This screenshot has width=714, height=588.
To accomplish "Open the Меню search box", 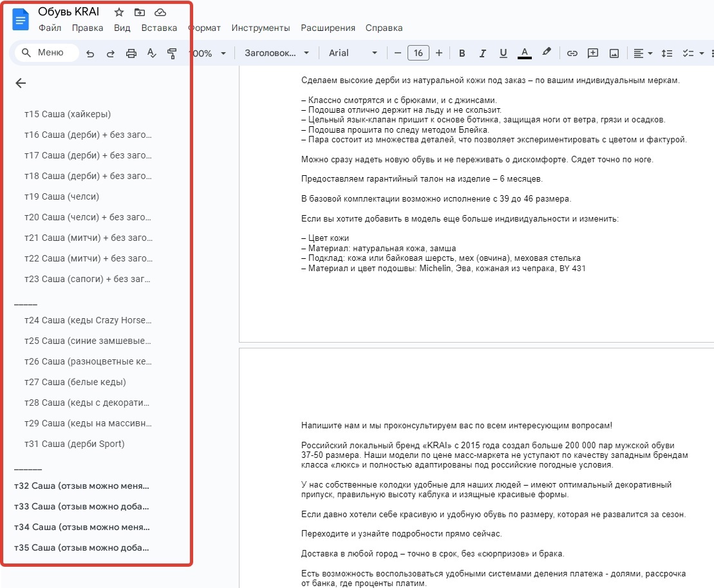I will coord(47,53).
